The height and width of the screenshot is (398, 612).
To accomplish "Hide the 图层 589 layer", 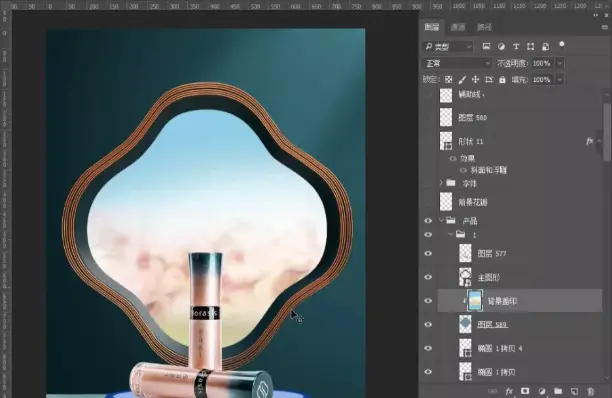I will (x=428, y=325).
